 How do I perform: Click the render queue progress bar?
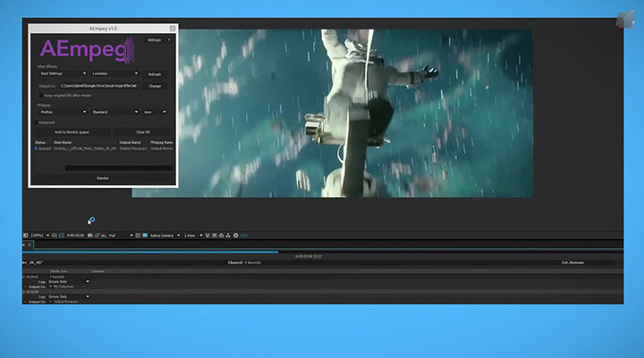coord(322,252)
